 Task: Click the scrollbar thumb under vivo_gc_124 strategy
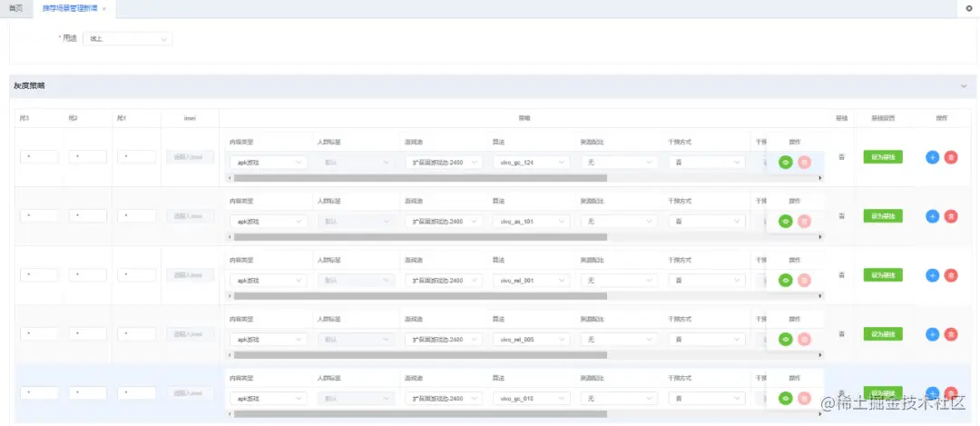pos(420,178)
